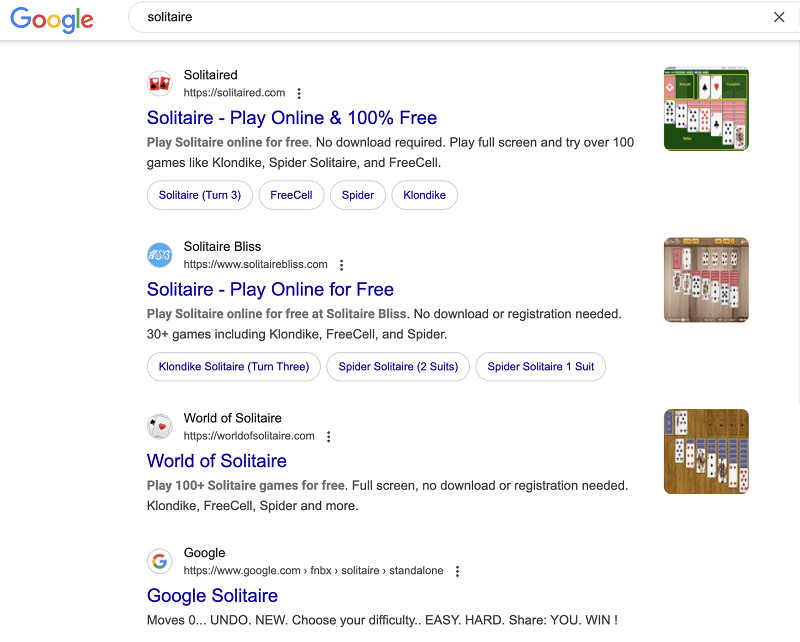The width and height of the screenshot is (800, 642).
Task: Select the Spider chip
Action: [x=358, y=195]
